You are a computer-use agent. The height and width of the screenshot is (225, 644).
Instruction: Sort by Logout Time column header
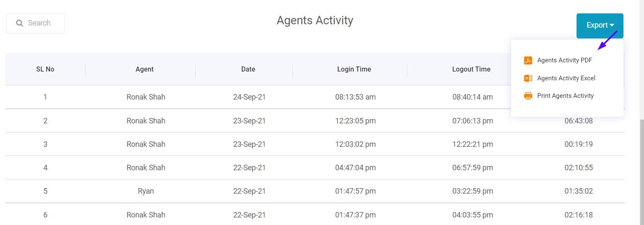coord(471,69)
